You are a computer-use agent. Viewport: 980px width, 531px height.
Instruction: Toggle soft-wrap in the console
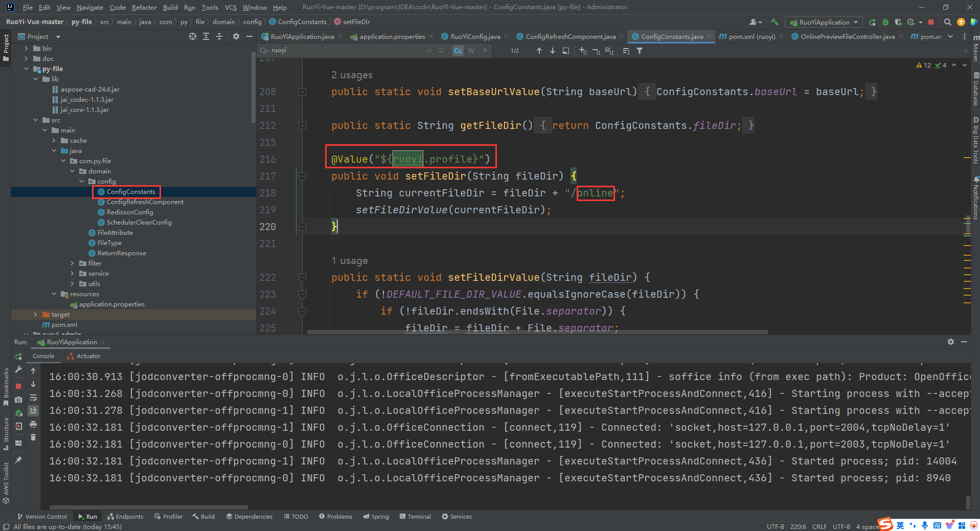click(x=33, y=397)
